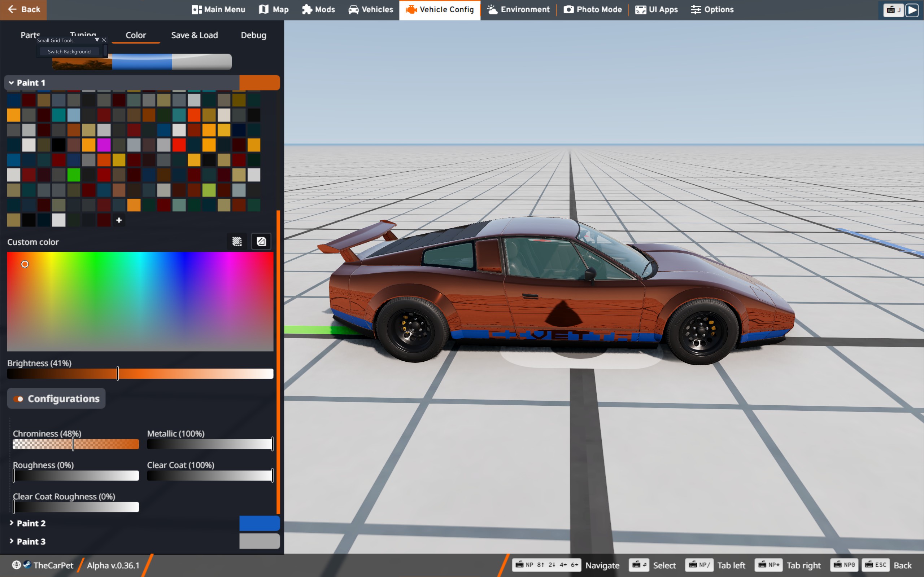924x577 pixels.
Task: Click the Switch Background button
Action: click(69, 52)
